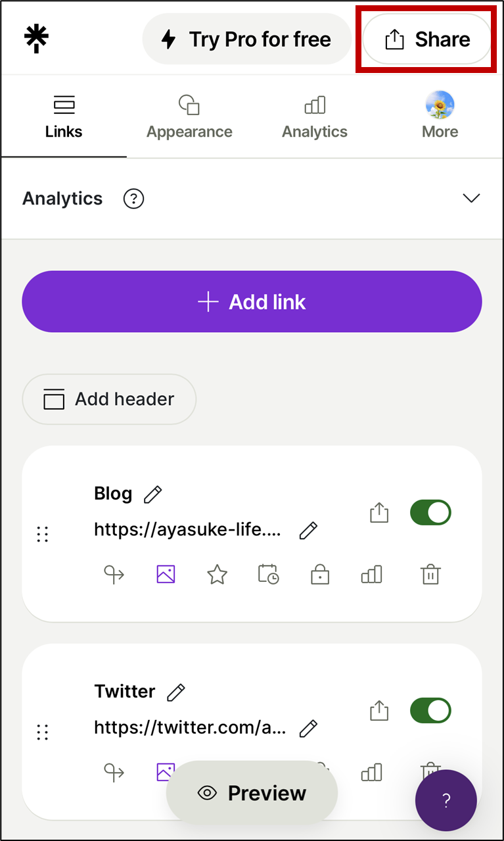Image resolution: width=504 pixels, height=841 pixels.
Task: Click share icon on Twitter link card
Action: pyautogui.click(x=379, y=711)
